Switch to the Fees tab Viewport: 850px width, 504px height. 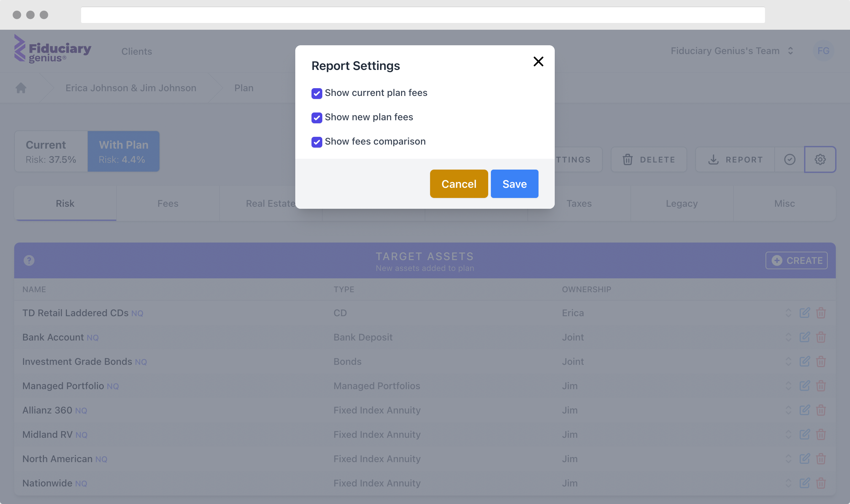pyautogui.click(x=168, y=203)
